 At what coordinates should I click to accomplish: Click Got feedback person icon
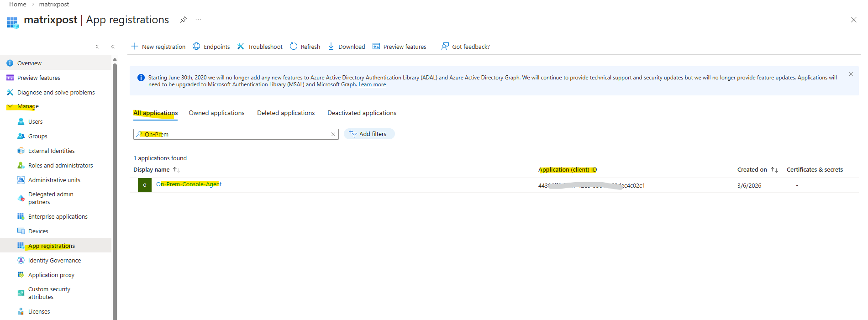point(445,46)
